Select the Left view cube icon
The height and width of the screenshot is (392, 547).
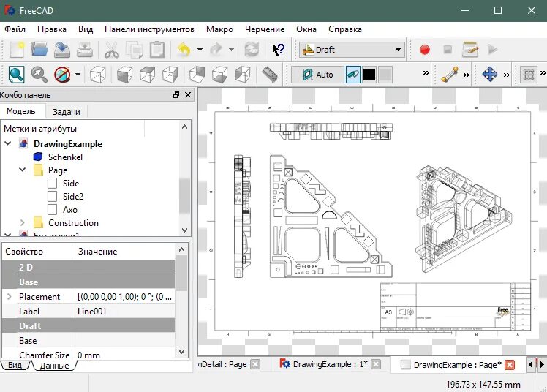click(x=243, y=75)
